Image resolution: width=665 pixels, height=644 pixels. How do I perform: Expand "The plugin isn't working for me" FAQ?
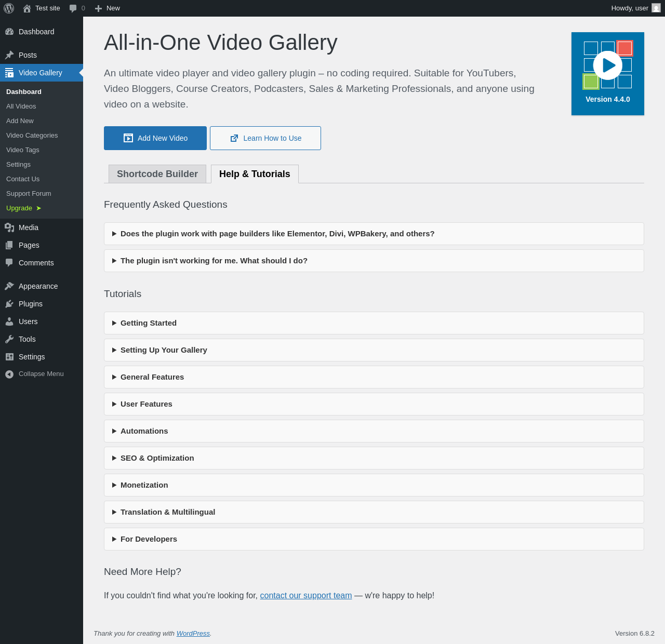[x=374, y=261]
